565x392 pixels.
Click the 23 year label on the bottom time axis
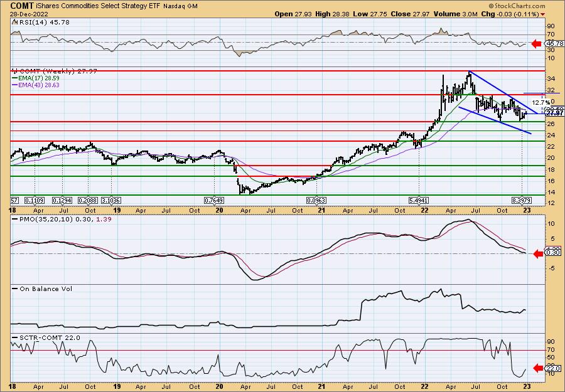coord(527,387)
